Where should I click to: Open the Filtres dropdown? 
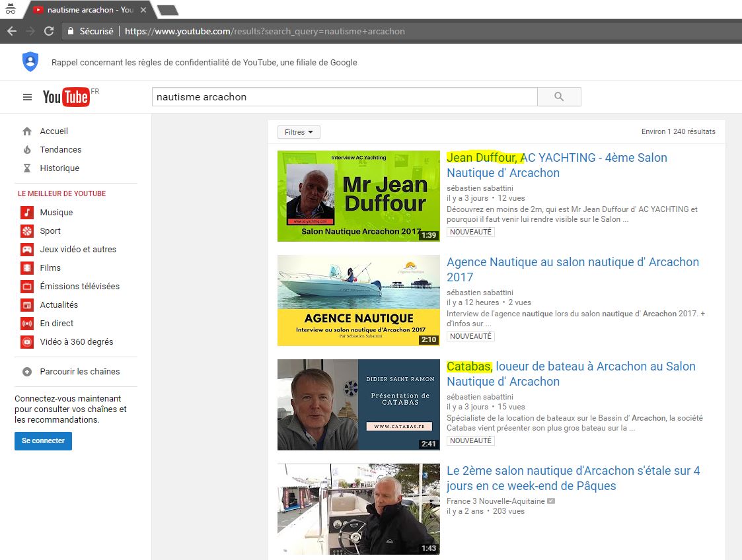pos(299,133)
